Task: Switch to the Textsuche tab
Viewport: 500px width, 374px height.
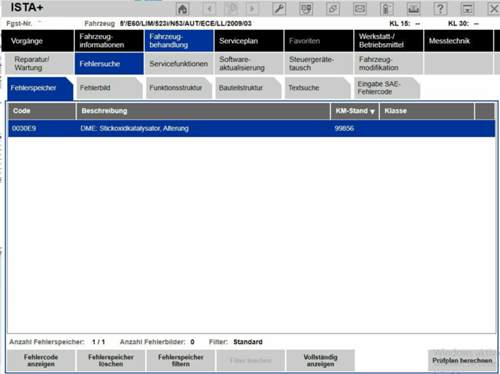Action: (318, 88)
